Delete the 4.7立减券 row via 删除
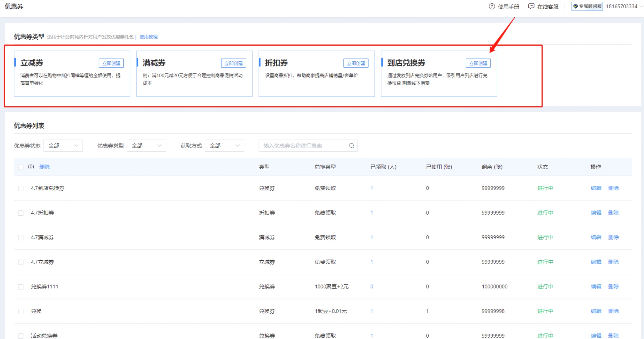Viewport: 644px width, 339px height. click(x=613, y=262)
